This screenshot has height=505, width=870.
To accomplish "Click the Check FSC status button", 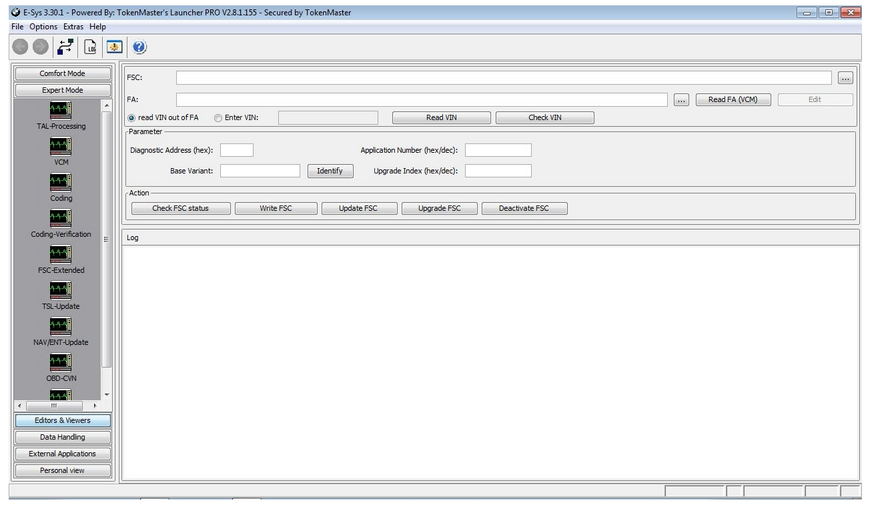I will (x=181, y=209).
